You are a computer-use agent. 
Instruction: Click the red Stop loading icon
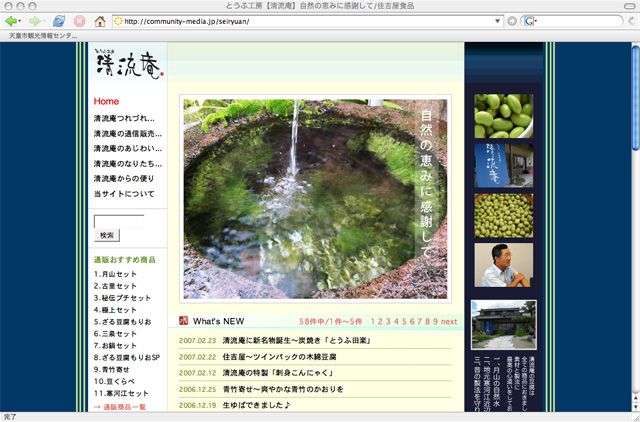tap(79, 20)
